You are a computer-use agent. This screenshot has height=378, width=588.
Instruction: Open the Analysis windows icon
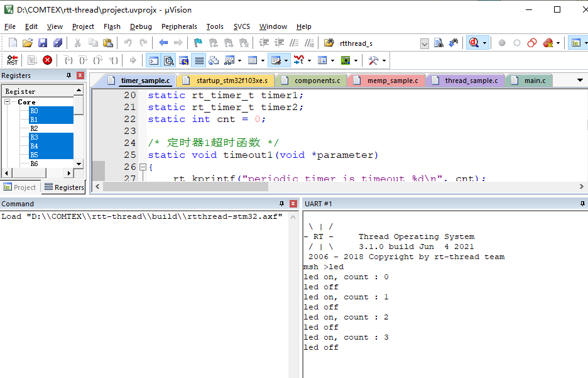click(299, 60)
